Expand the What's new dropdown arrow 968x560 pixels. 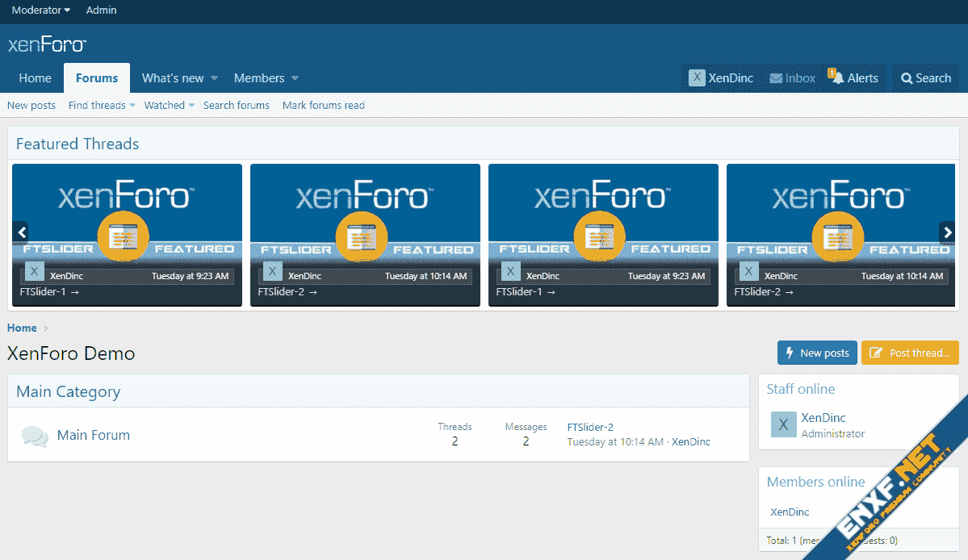click(215, 78)
